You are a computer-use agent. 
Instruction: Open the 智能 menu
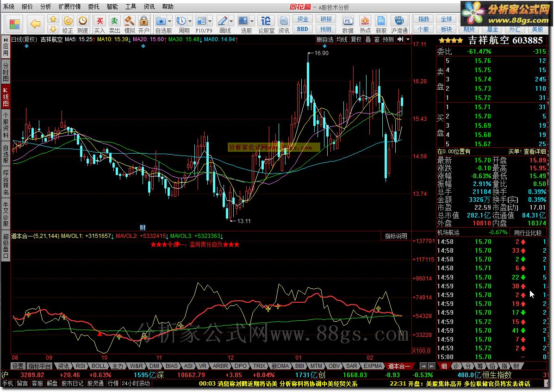(112, 6)
